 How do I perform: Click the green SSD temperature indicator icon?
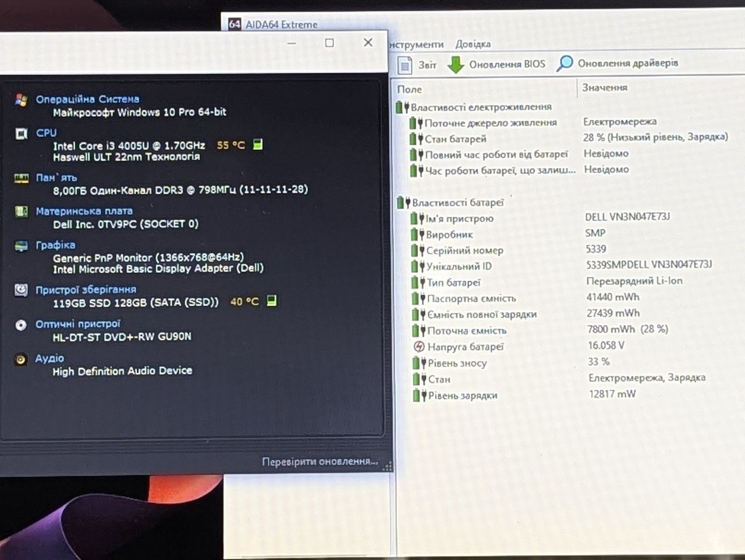point(271,301)
